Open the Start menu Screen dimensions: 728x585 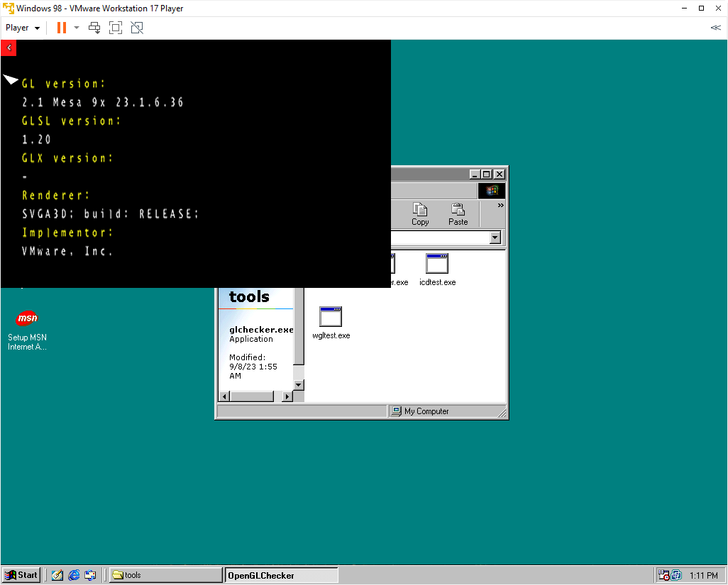point(21,575)
